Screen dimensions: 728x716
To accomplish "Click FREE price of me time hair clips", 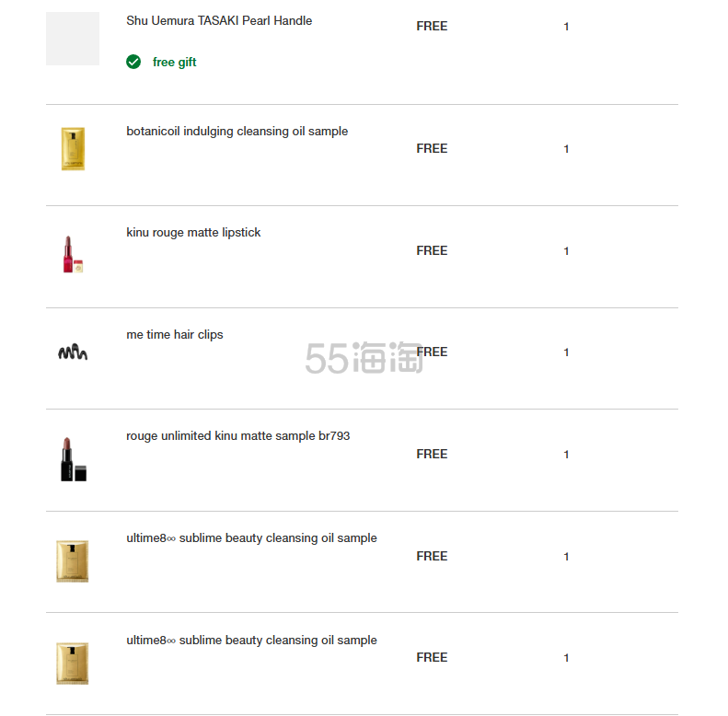I will coord(432,352).
